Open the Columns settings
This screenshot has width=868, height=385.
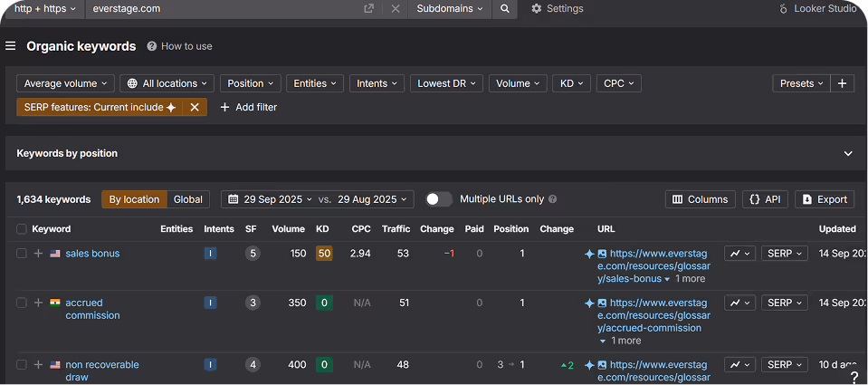coord(701,199)
